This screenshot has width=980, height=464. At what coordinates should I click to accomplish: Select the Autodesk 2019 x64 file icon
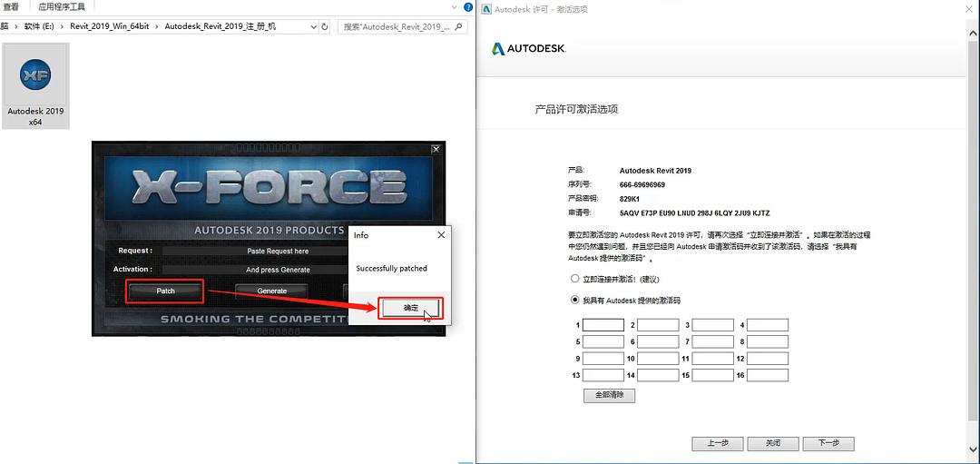pos(35,85)
